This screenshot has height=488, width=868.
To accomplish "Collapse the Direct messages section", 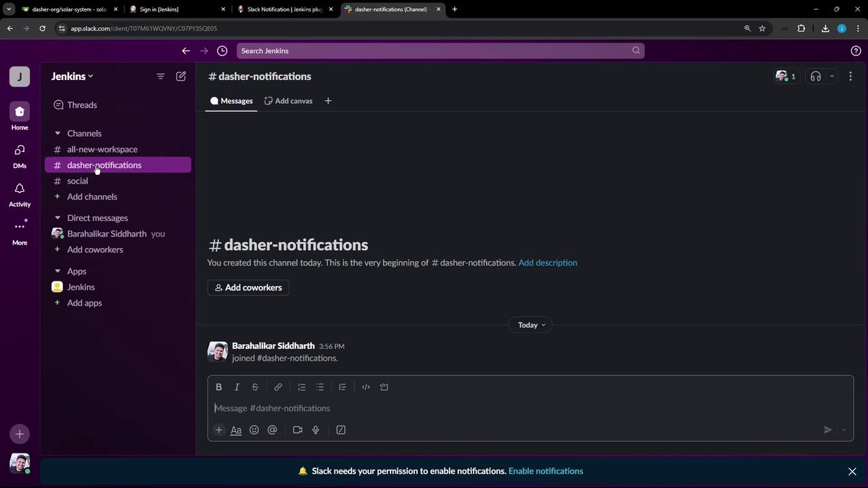I will pyautogui.click(x=58, y=218).
